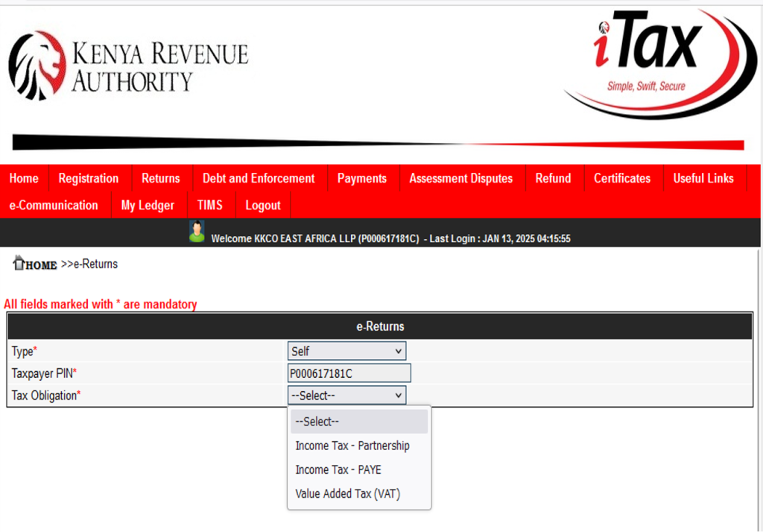Open the Tax Obligation dropdown

click(x=346, y=396)
